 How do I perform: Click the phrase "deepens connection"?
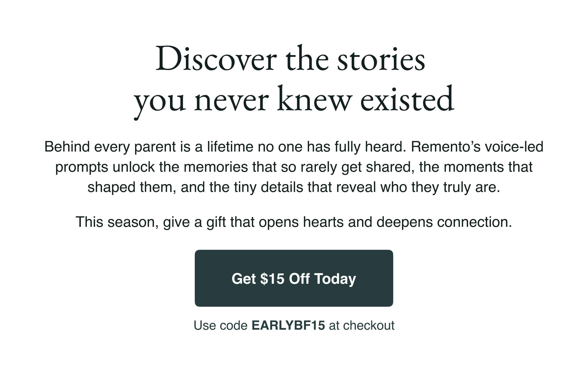444,222
